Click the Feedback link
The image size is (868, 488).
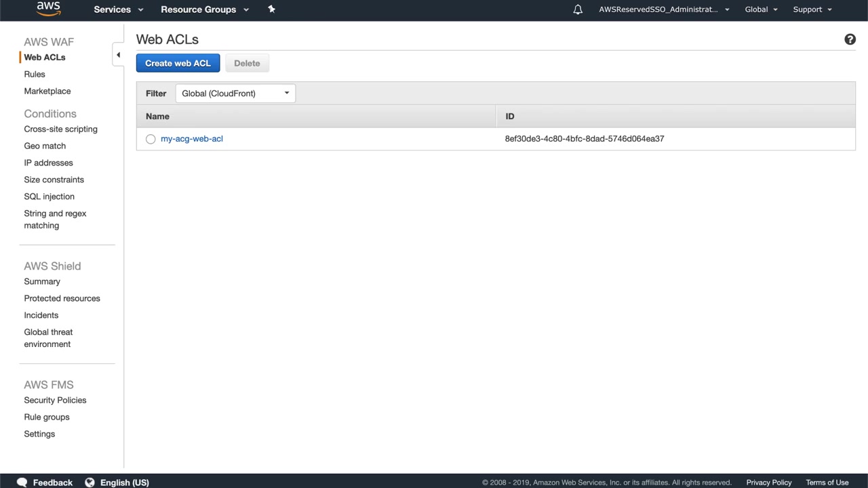pos(53,483)
